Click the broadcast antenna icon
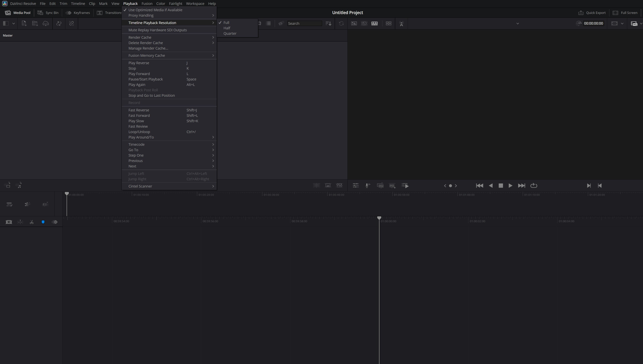The width and height of the screenshot is (643, 364). [x=401, y=24]
